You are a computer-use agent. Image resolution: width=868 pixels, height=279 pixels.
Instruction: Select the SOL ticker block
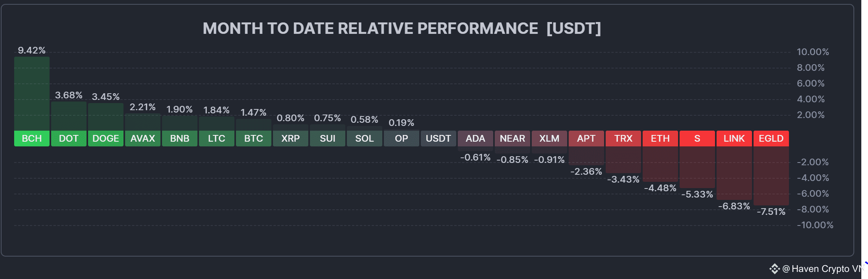click(365, 139)
